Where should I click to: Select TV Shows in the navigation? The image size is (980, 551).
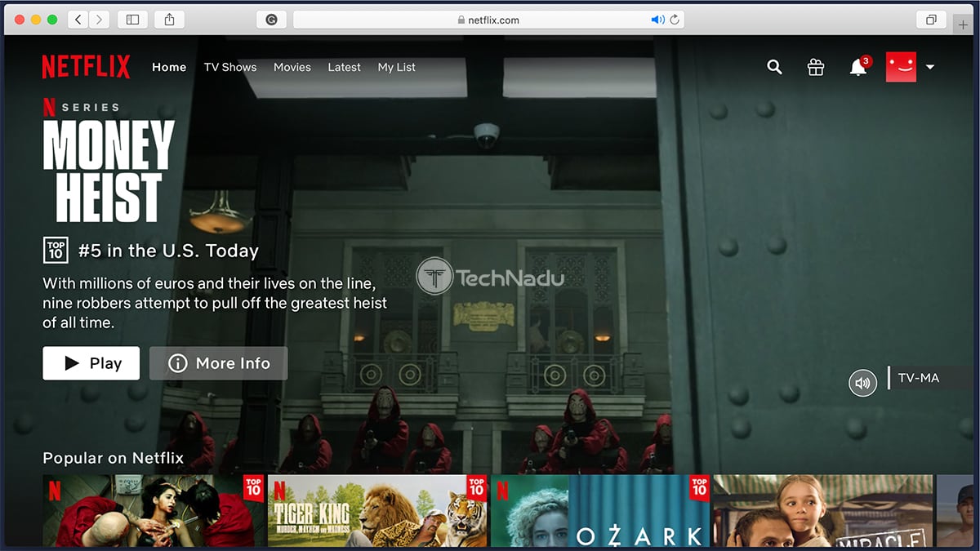pyautogui.click(x=230, y=68)
